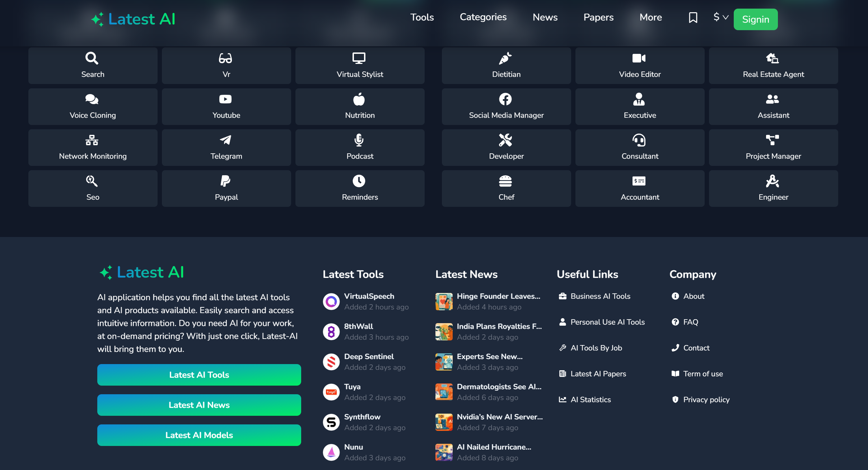Open the Search category tile
Image resolution: width=868 pixels, height=470 pixels.
tap(93, 66)
